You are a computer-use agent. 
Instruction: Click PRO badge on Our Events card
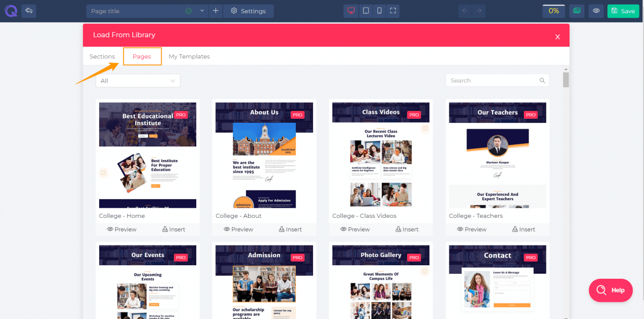tap(181, 258)
